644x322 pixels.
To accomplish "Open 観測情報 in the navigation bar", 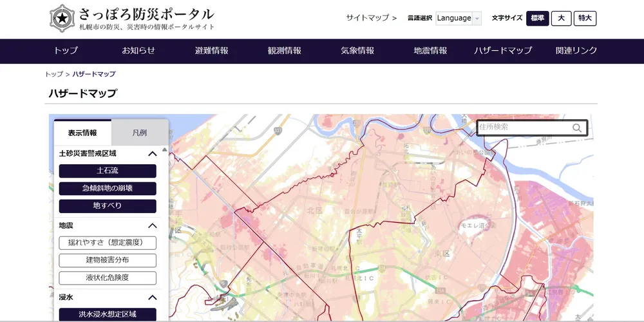I will (284, 51).
